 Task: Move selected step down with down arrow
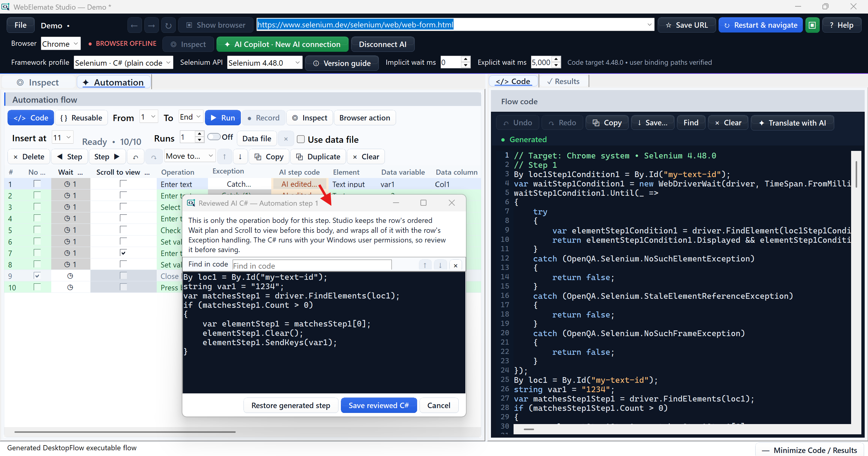[240, 157]
